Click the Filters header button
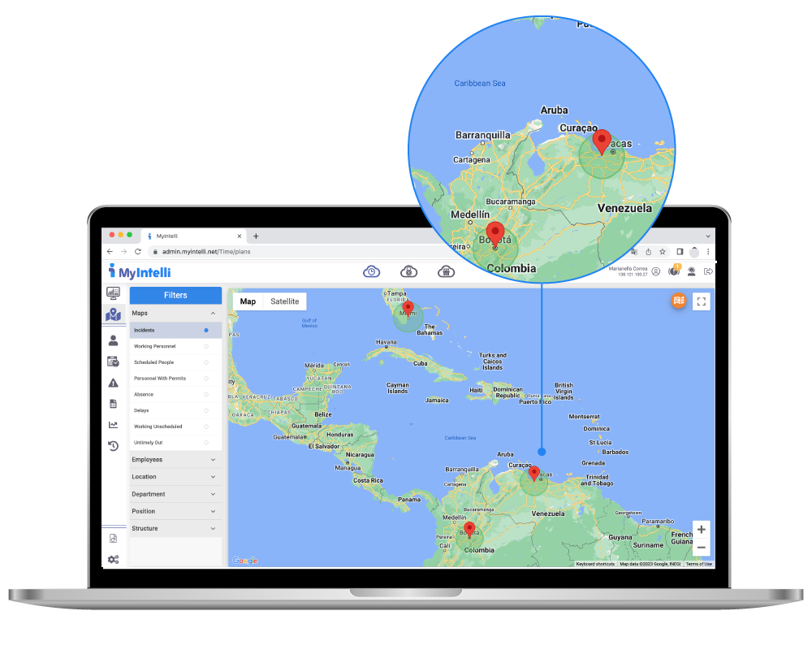 [x=175, y=295]
